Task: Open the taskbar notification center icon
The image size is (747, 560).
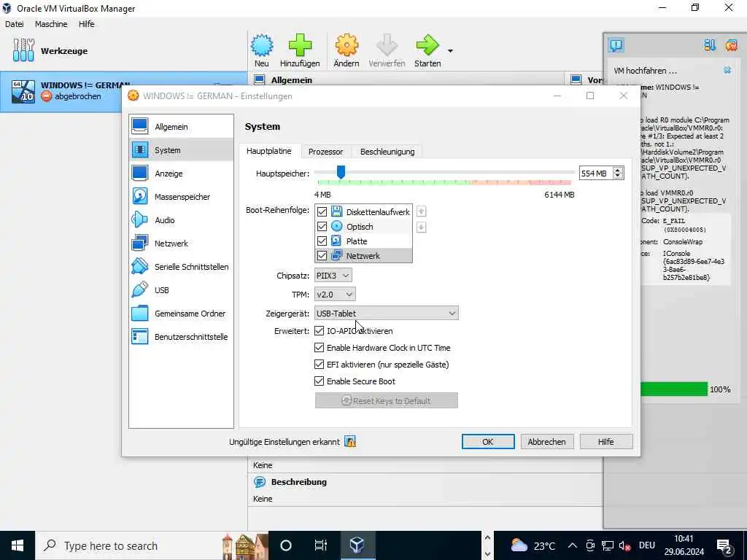Action: click(724, 547)
